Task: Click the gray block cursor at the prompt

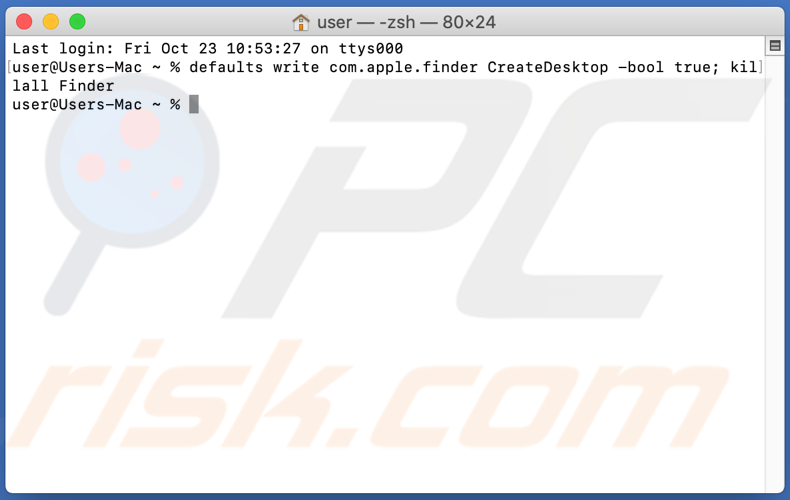Action: click(x=194, y=104)
